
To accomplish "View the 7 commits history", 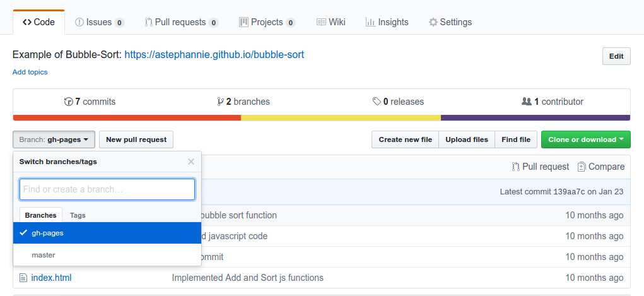I will coord(90,102).
